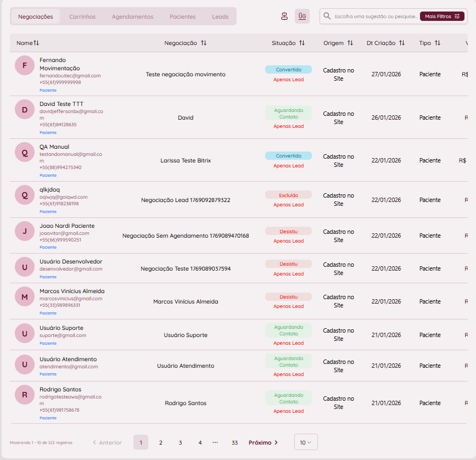Click the Excluído status badge for qlkjdoq
476x460 pixels.
pyautogui.click(x=288, y=195)
